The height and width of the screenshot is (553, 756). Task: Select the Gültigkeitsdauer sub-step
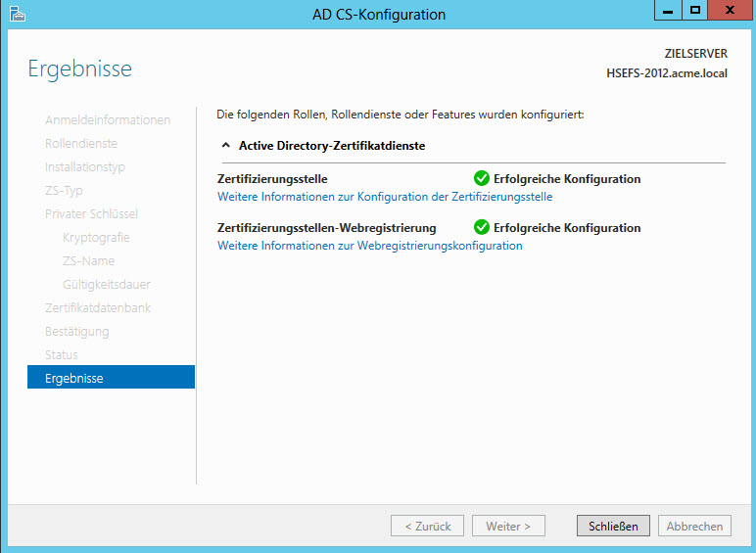click(107, 284)
